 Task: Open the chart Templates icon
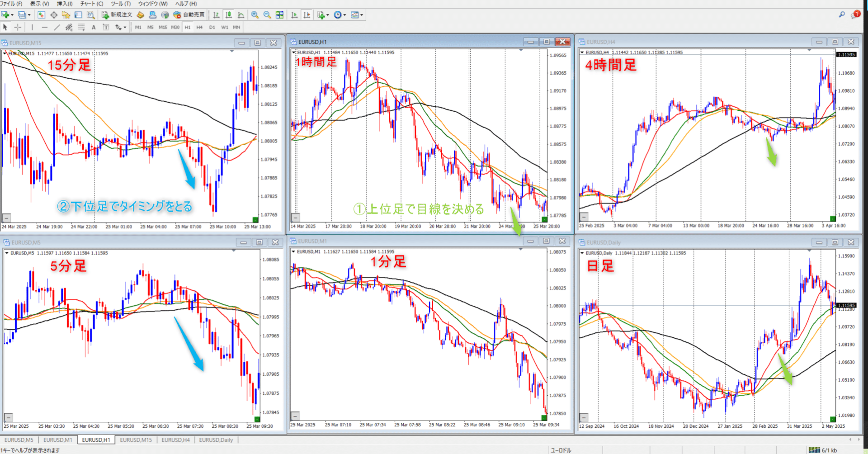click(355, 15)
